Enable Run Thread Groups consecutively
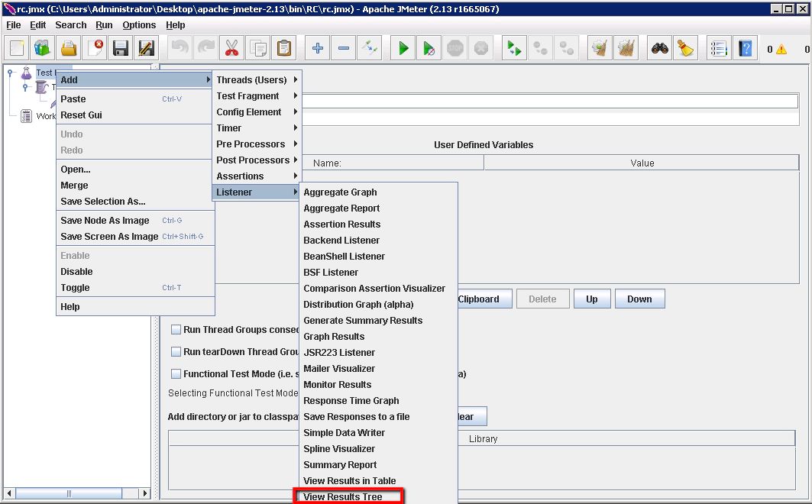The height and width of the screenshot is (504, 812). pos(176,330)
